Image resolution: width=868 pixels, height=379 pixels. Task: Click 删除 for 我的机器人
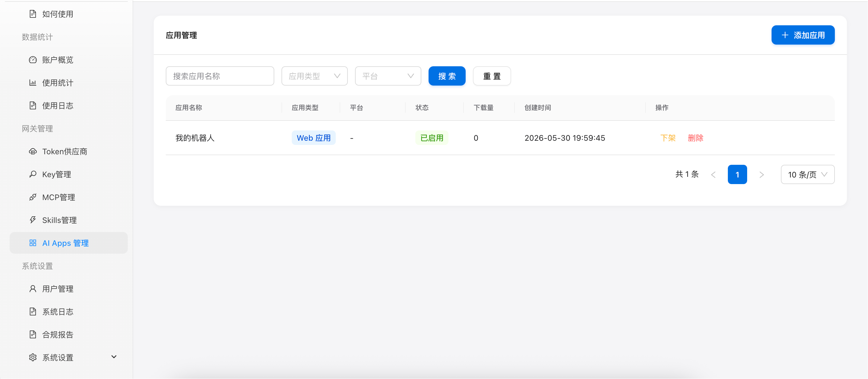(696, 138)
